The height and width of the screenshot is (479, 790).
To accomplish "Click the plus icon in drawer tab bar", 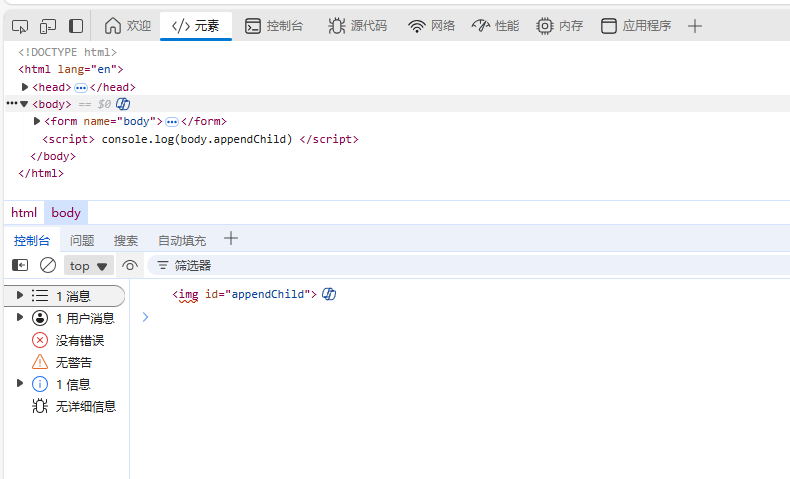I will coord(231,238).
